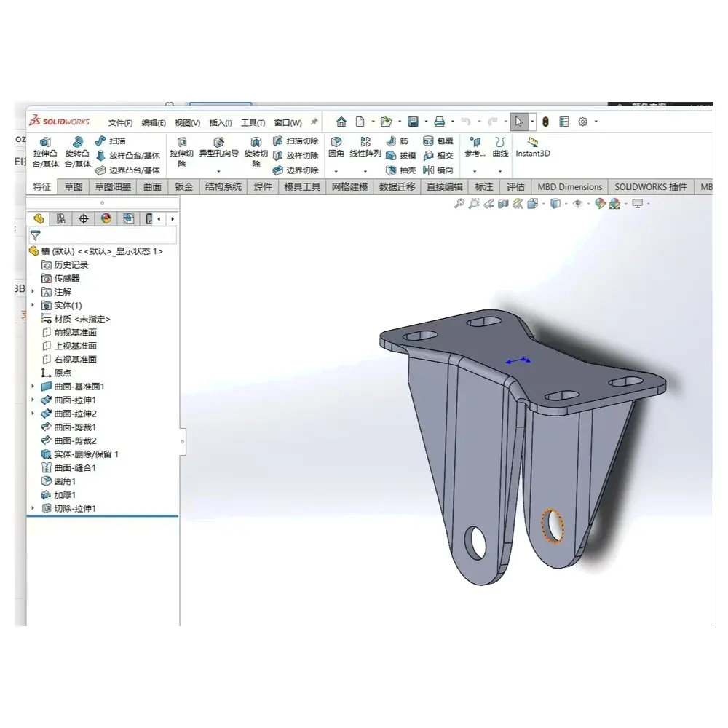The width and height of the screenshot is (728, 728).
Task: Select the Sweep (扫描) feature
Action: point(110,141)
